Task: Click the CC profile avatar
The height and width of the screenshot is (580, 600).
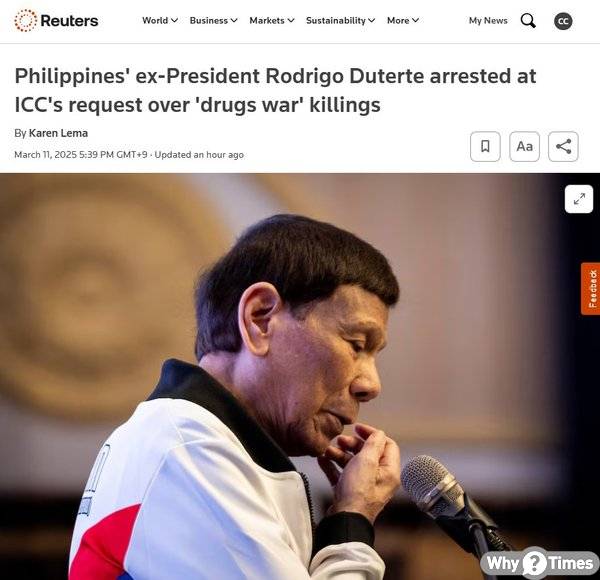Action: tap(563, 21)
